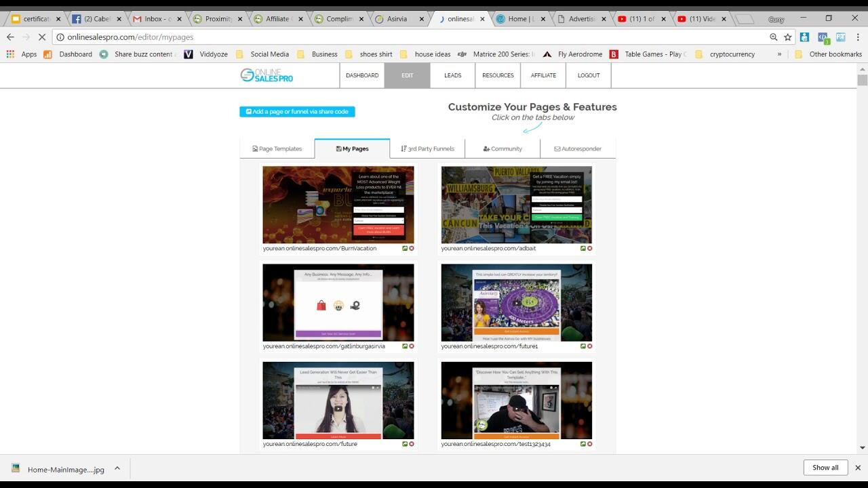Open the code extension icon with green badge
The image size is (868, 488).
point(823,38)
